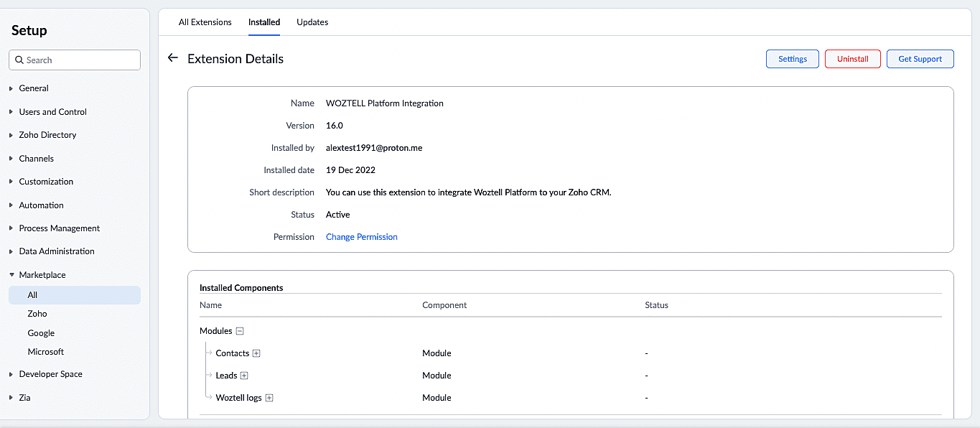The image size is (980, 428).
Task: Open Google under Marketplace
Action: 41,333
